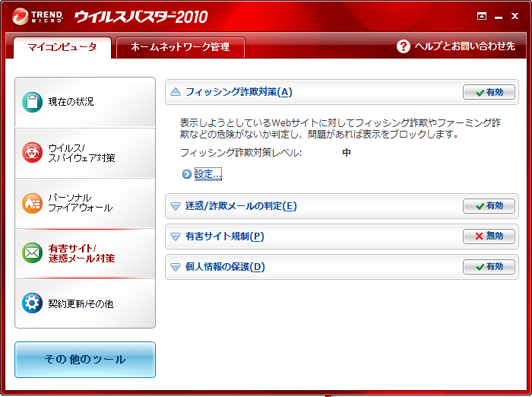
Task: Select パーソナルファイアウォール in the sidebar
Action: (85, 203)
